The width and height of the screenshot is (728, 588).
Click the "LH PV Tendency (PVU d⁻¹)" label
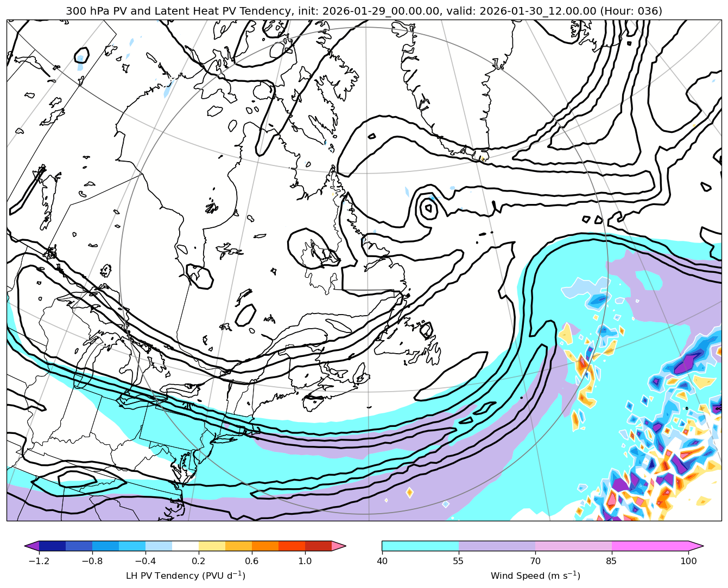coord(185,576)
